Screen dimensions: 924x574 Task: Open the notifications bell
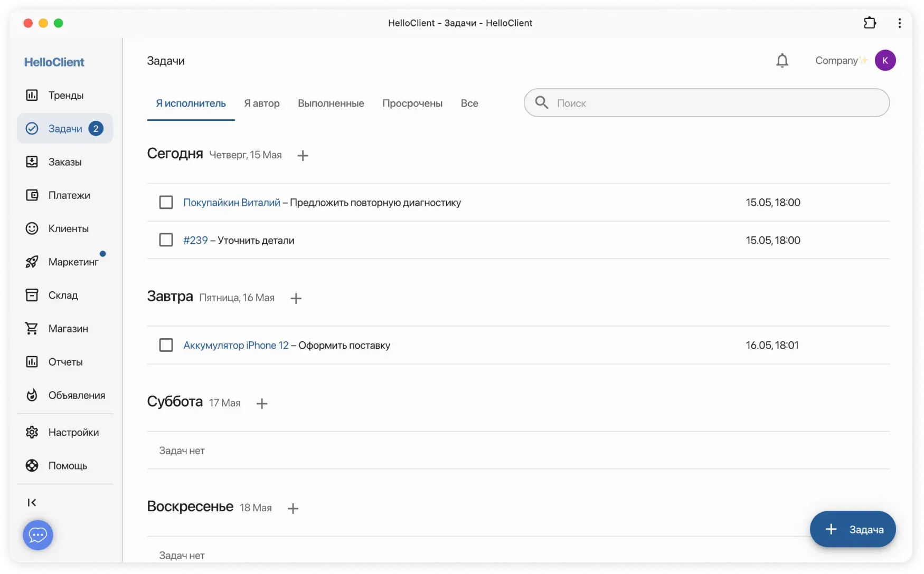pos(782,61)
